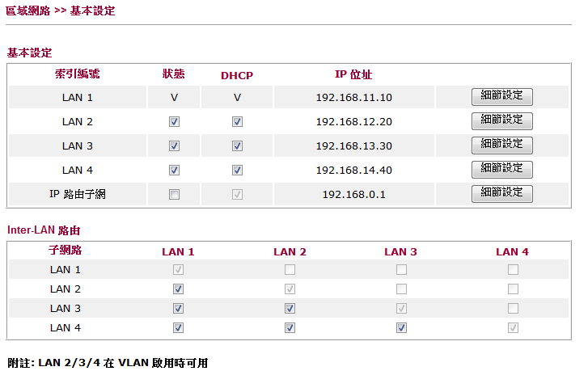
Task: Enable IP 路由子網 status checkbox
Action: click(174, 195)
